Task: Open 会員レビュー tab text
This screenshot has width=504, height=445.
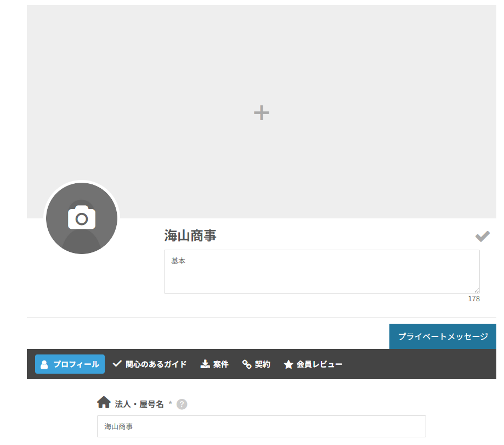Action: (x=319, y=364)
